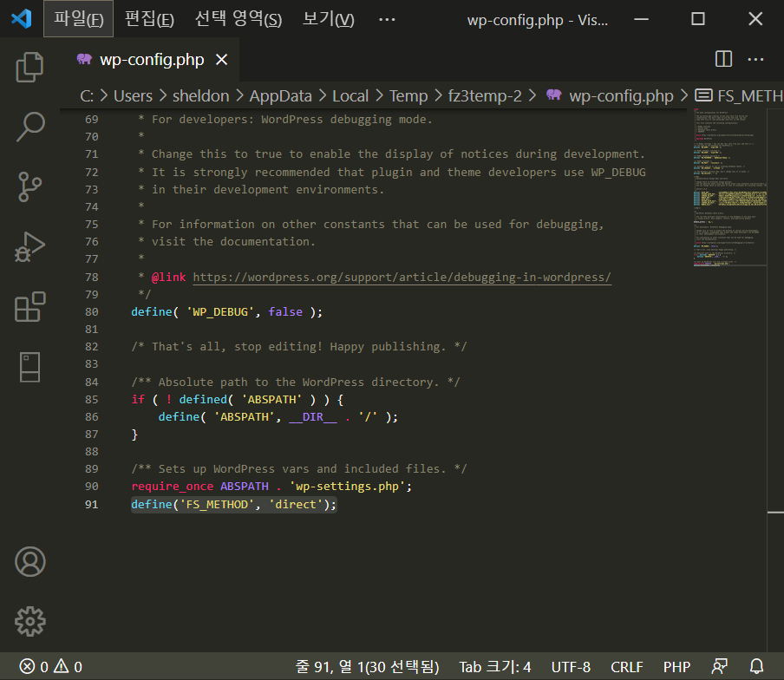Image resolution: width=784 pixels, height=680 pixels.
Task: Open the cursor position indicator 줄 91, 열 1
Action: pos(367,666)
